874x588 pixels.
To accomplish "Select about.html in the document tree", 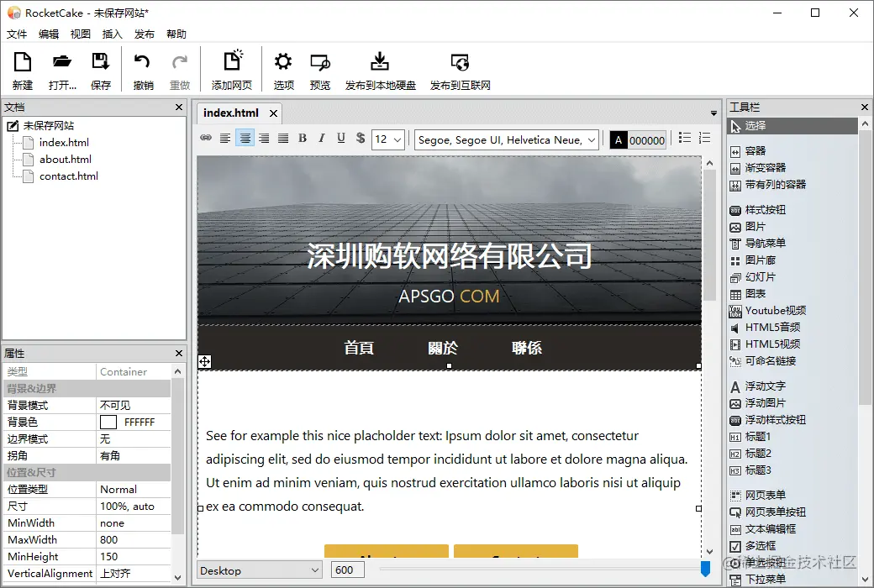I will pos(66,160).
